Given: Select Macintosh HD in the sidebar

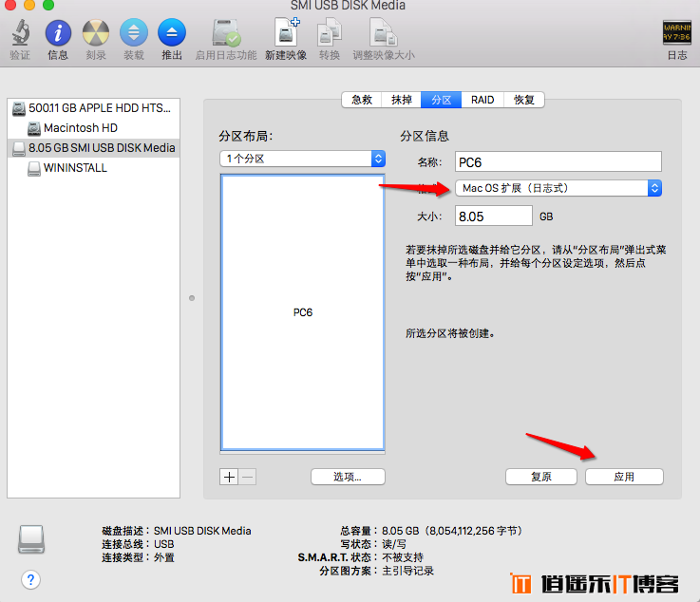Looking at the screenshot, I should coord(80,127).
